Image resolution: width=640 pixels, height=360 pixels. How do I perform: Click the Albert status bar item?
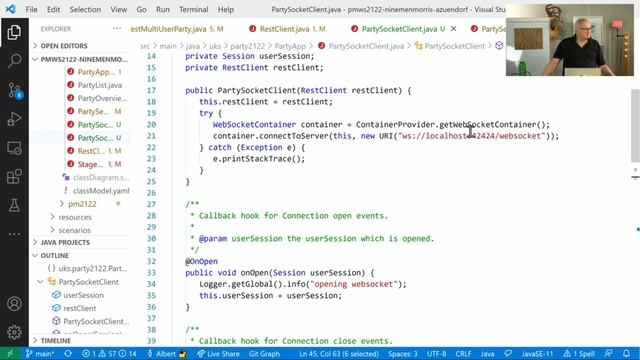167,354
